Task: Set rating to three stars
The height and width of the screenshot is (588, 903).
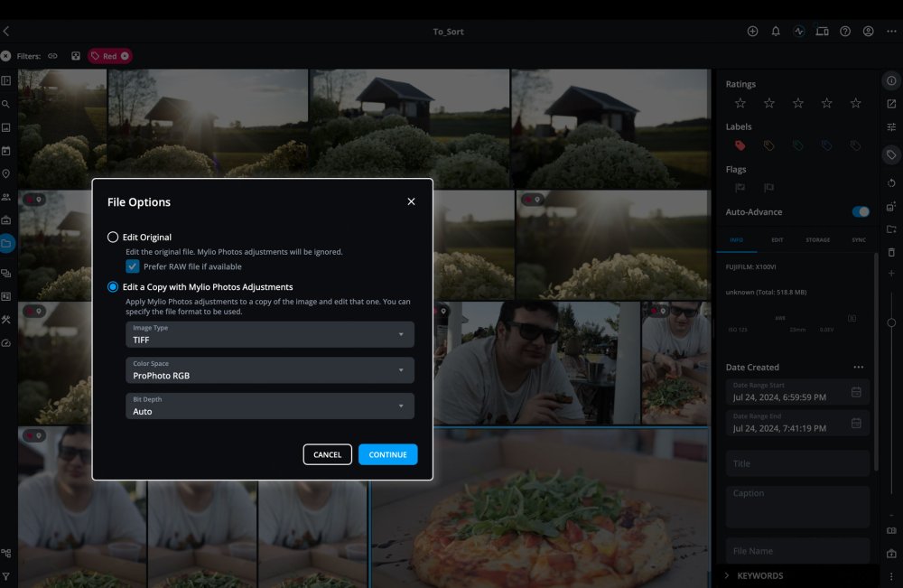Action: [798, 103]
